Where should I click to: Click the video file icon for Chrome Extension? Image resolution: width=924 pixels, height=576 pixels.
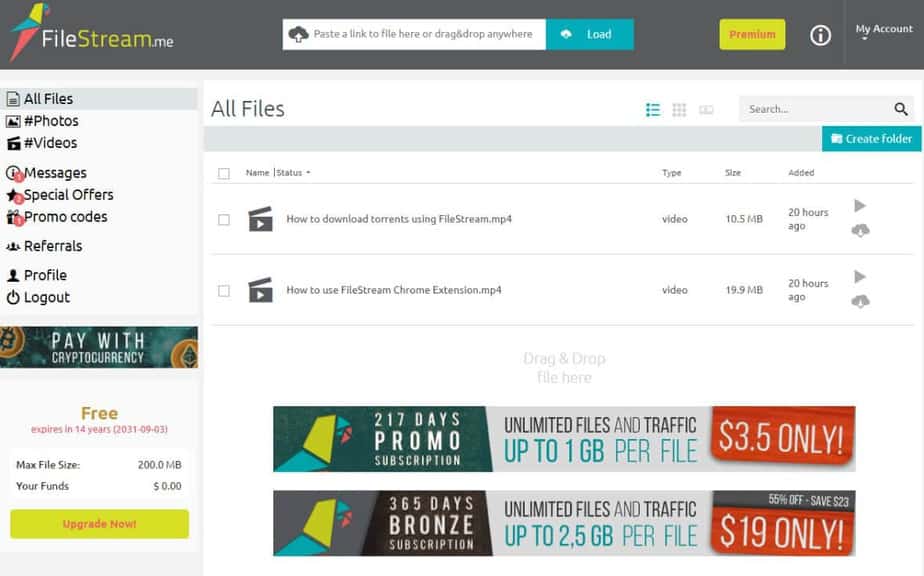tap(260, 290)
